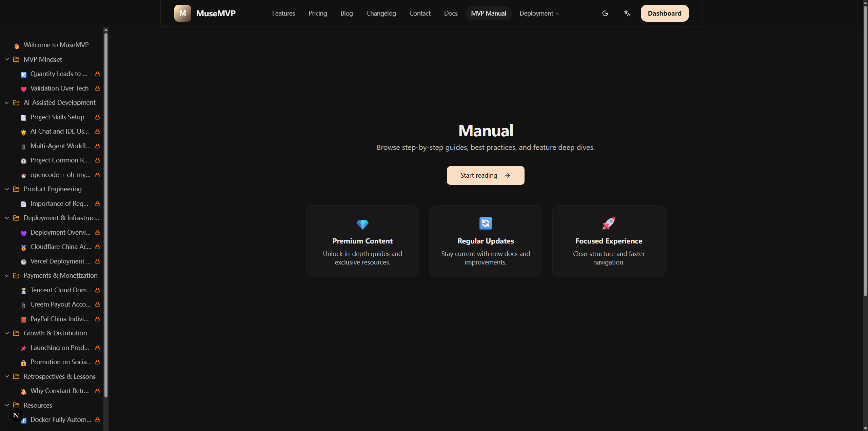
Task: Click the Regular Updates refresh icon
Action: [485, 223]
